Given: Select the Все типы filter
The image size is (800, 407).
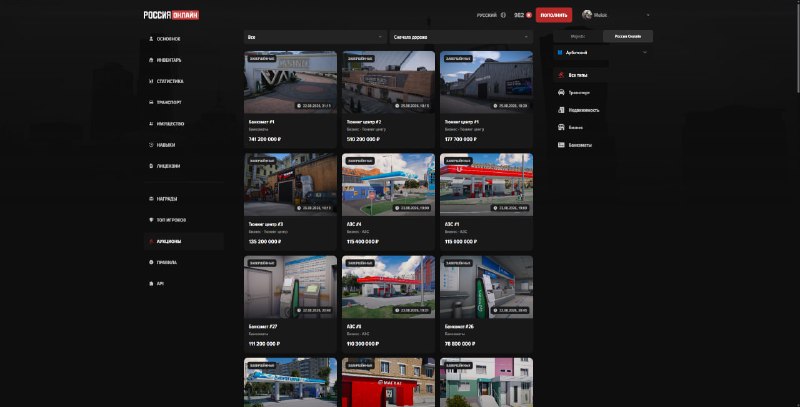Looking at the screenshot, I should tap(581, 75).
